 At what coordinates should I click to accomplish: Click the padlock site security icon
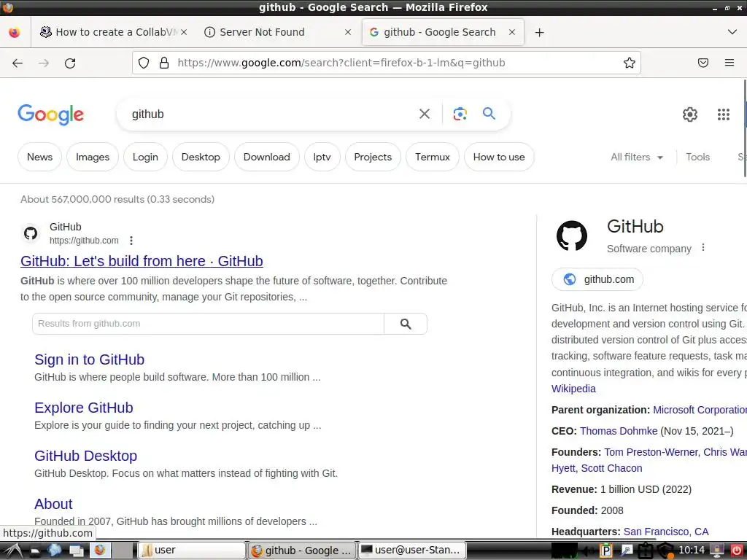[x=164, y=63]
